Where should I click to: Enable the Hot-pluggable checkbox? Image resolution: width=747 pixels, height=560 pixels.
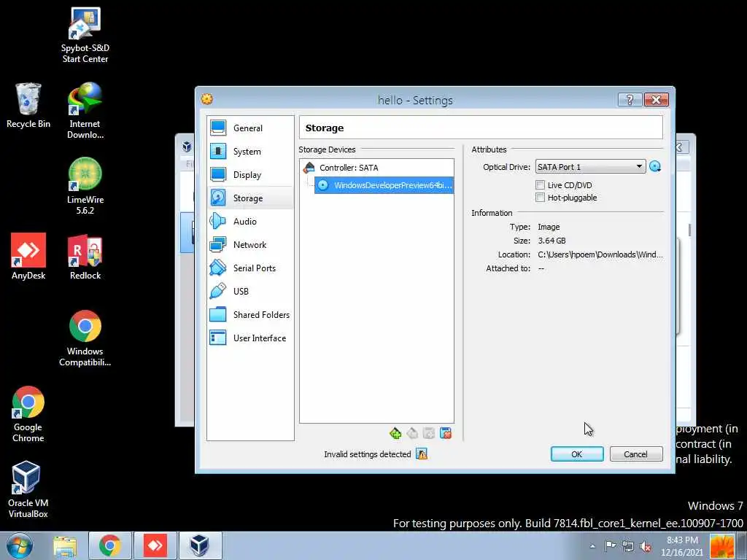coord(540,197)
